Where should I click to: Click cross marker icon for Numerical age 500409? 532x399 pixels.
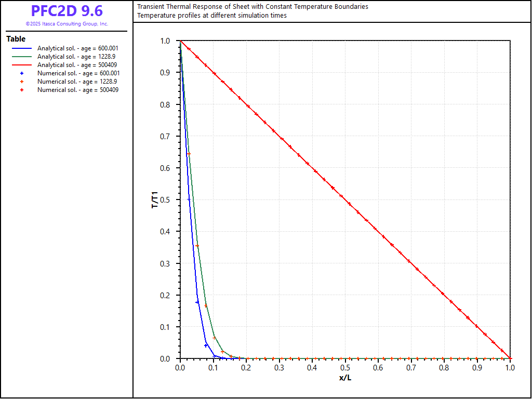(x=21, y=90)
